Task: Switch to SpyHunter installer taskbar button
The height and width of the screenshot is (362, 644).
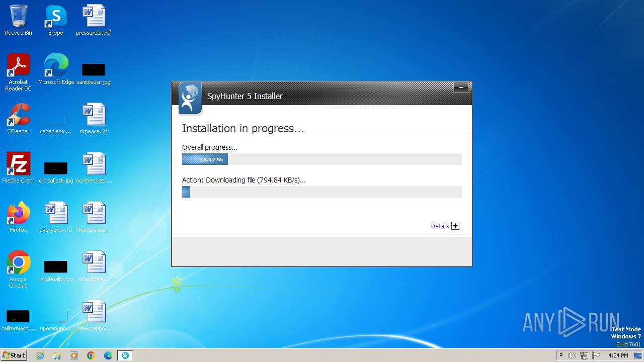Action: (125, 355)
